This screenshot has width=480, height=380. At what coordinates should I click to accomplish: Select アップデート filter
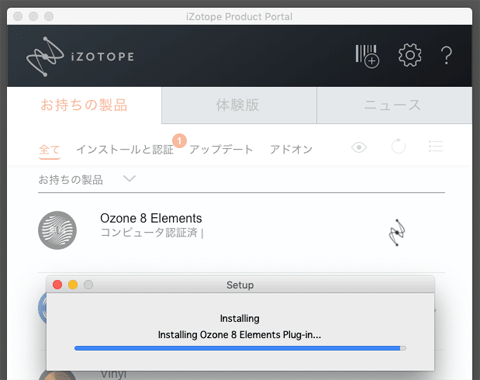click(x=221, y=150)
